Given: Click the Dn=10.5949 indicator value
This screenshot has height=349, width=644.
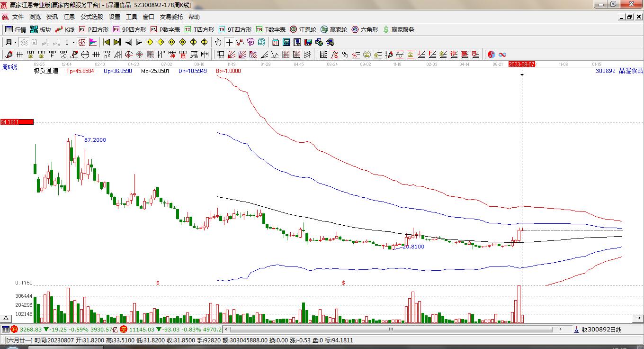Looking at the screenshot, I should 193,71.
